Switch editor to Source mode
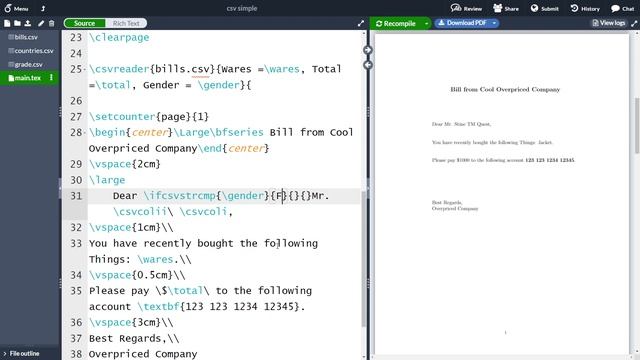The width and height of the screenshot is (640, 360). pos(84,23)
